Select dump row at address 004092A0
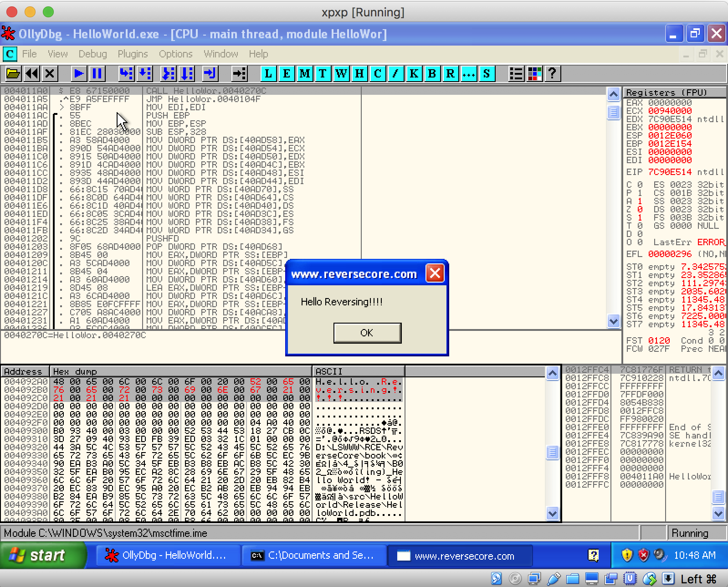 (202, 381)
